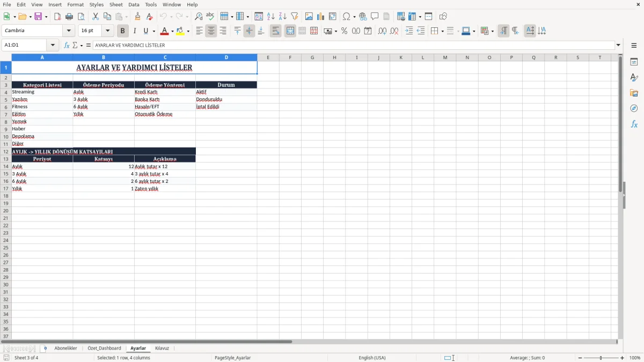Open special character dropdown arrow
The width and height of the screenshot is (644, 362).
click(355, 17)
